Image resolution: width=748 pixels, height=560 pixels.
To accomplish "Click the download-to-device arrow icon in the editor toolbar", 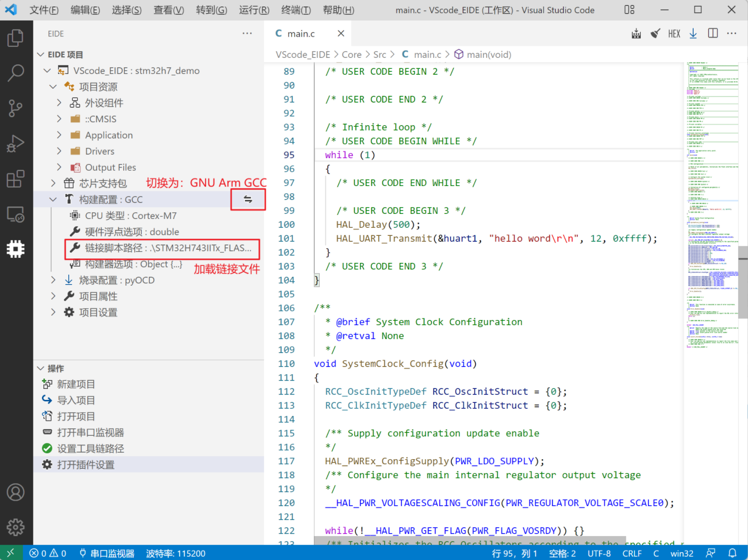I will tap(693, 34).
